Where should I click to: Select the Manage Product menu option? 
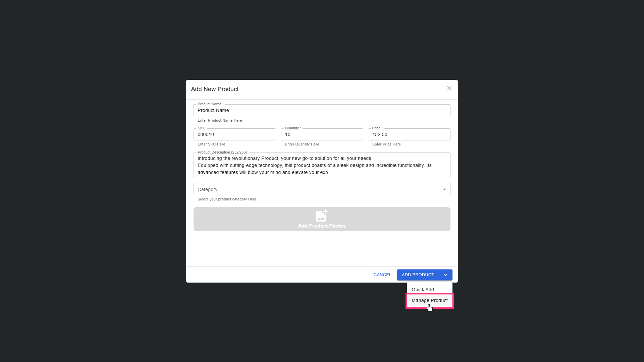tap(429, 300)
